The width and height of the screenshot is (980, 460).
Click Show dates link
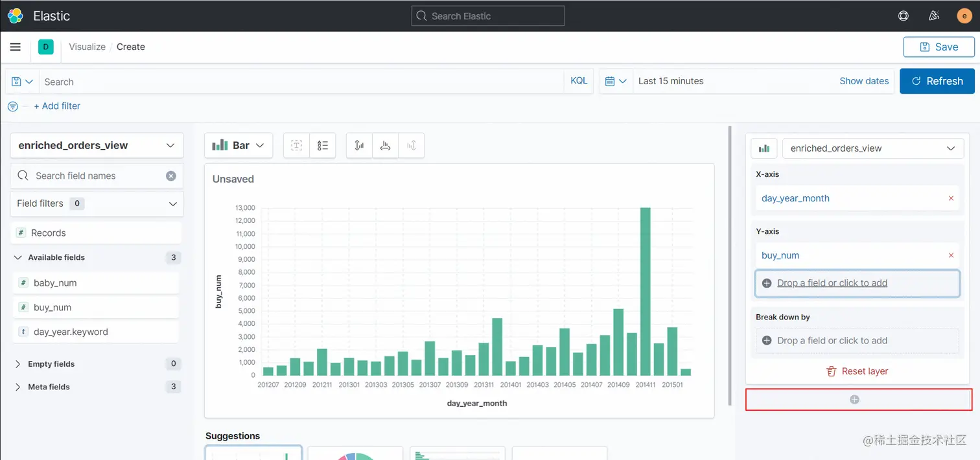[x=864, y=81]
